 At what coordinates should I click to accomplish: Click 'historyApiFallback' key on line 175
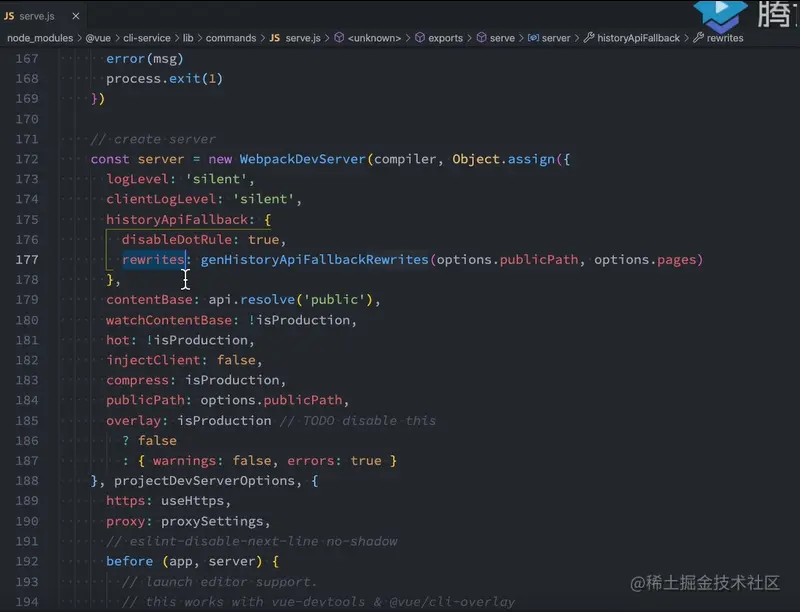pos(177,220)
